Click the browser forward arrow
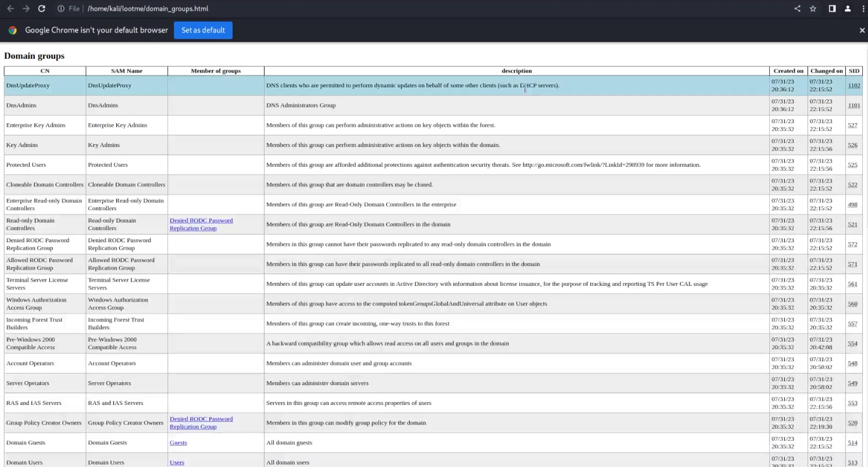 pyautogui.click(x=26, y=9)
